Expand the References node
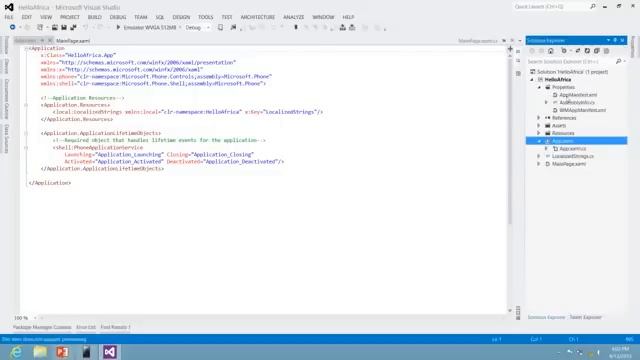Image resolution: width=640 pixels, height=360 pixels. (539, 118)
